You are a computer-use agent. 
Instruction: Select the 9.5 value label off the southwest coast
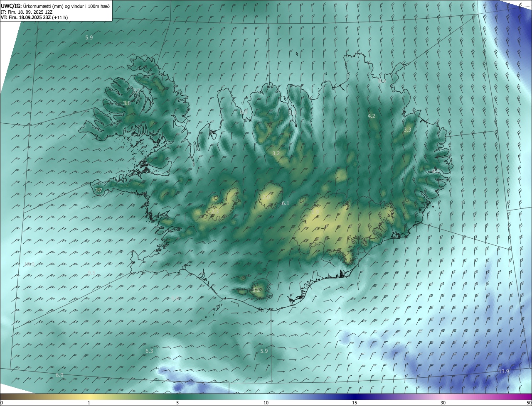tap(91, 273)
